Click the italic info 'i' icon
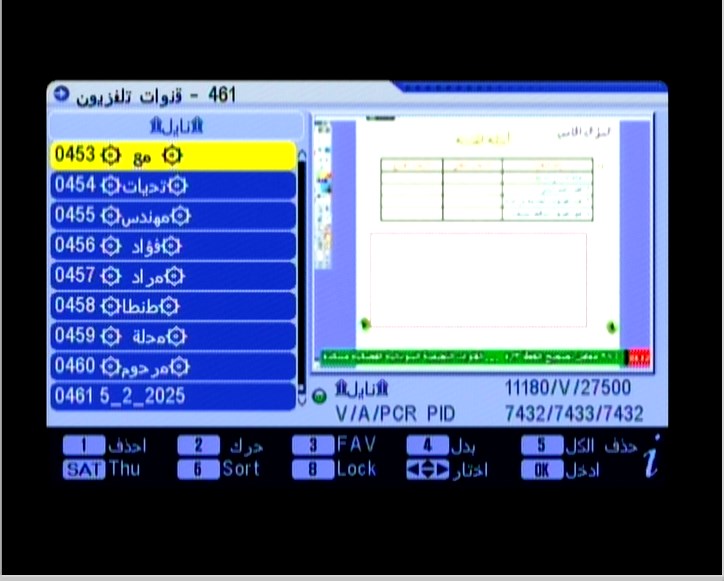 click(x=650, y=459)
